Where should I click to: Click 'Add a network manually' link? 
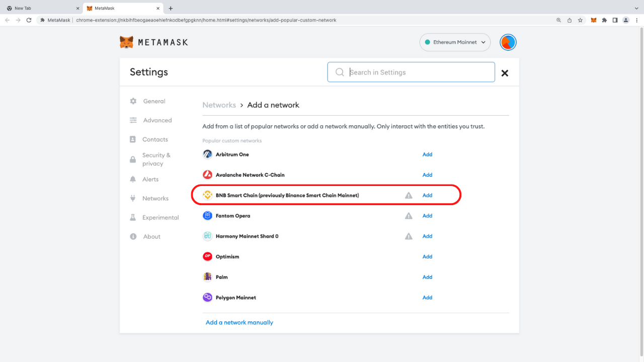coord(239,322)
